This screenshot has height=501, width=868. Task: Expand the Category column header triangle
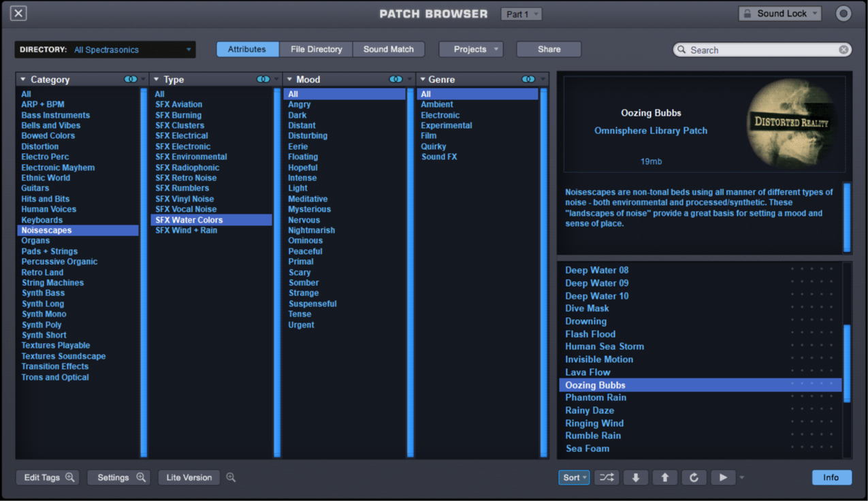click(x=22, y=80)
